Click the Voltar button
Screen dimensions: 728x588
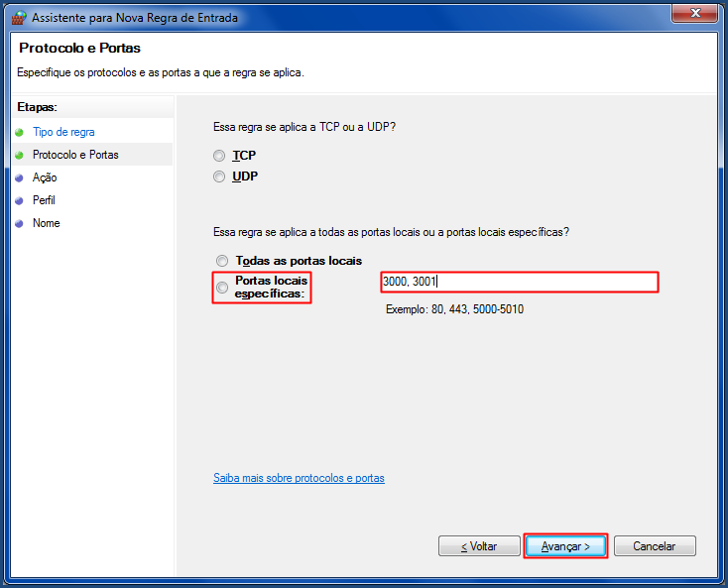tap(479, 546)
